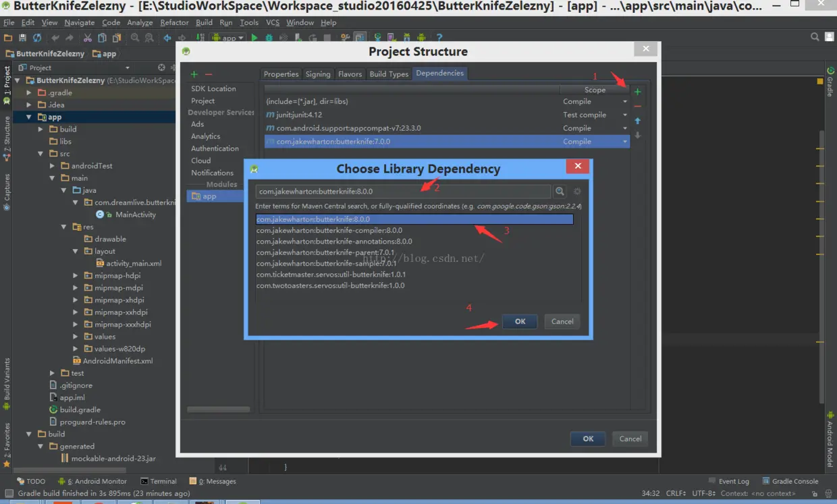Click Cancel in Project Structure dialog
Screen dimensions: 837x504
point(630,439)
